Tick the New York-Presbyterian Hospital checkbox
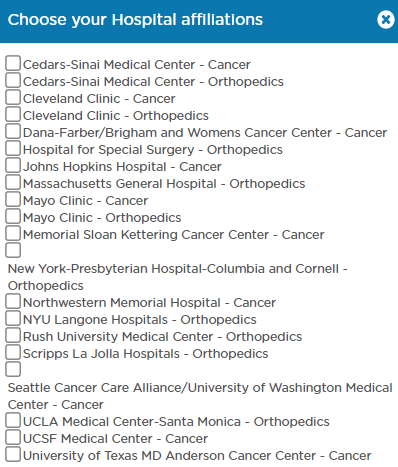This screenshot has width=398, height=467. point(13,250)
